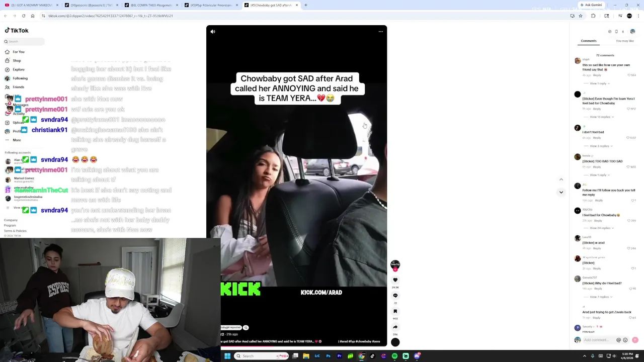Mute the TikTok video sound
Image resolution: width=644 pixels, height=362 pixels.
click(213, 32)
